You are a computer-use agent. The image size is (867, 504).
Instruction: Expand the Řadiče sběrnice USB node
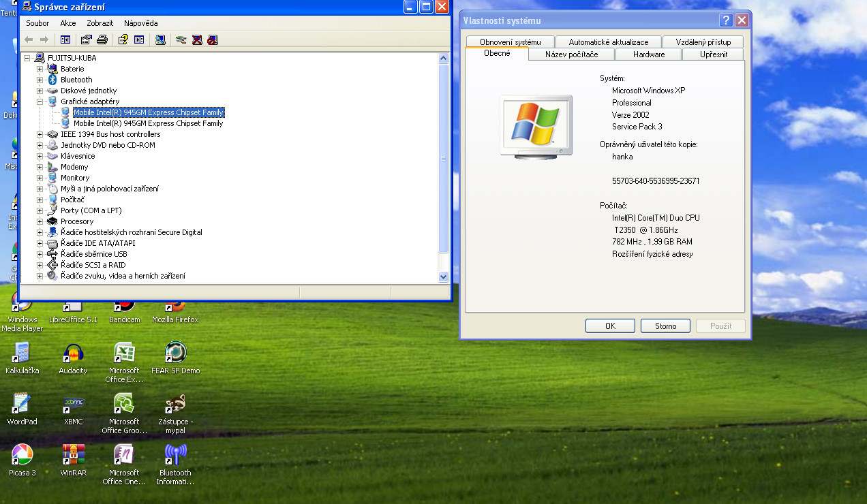(x=40, y=254)
